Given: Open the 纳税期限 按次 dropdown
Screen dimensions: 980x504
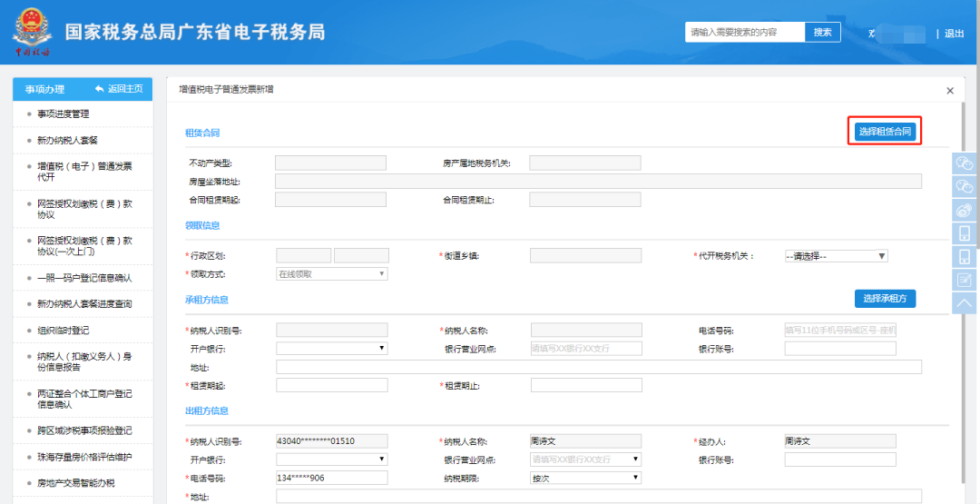Looking at the screenshot, I should (x=585, y=478).
